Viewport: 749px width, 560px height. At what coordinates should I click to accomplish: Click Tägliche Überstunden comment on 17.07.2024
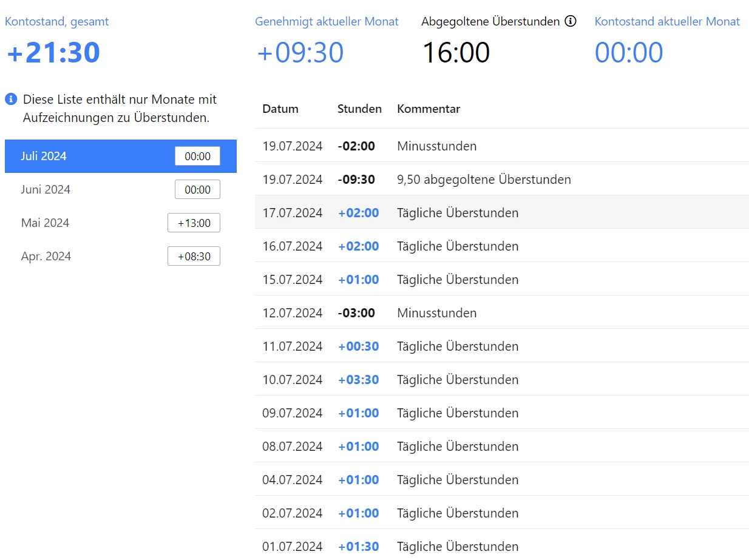tap(458, 213)
